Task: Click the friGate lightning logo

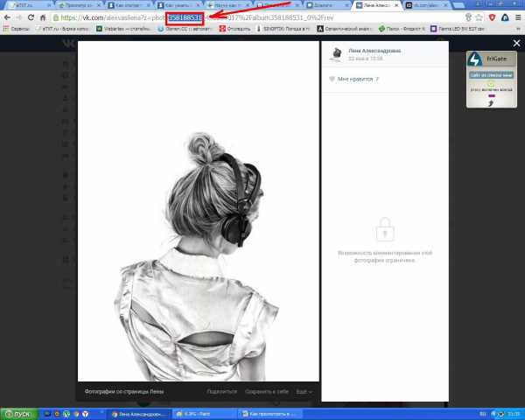Action: [475, 59]
